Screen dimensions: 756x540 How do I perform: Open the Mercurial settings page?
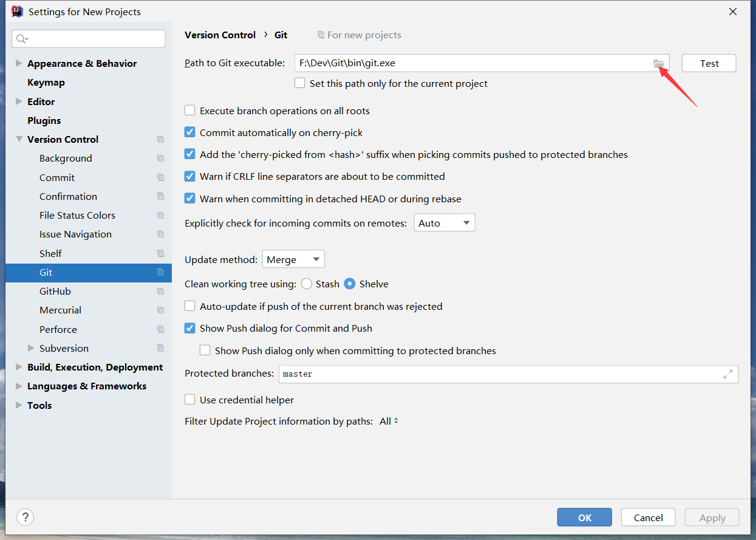click(60, 310)
